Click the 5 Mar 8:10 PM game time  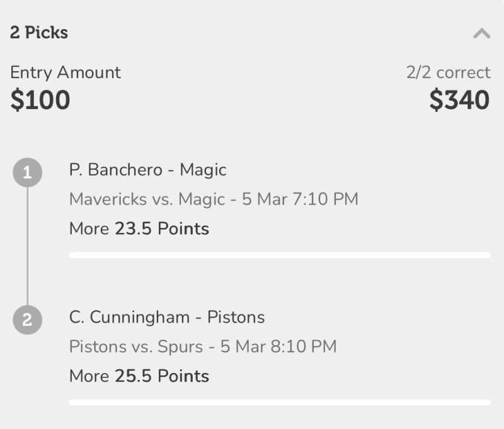click(x=278, y=346)
